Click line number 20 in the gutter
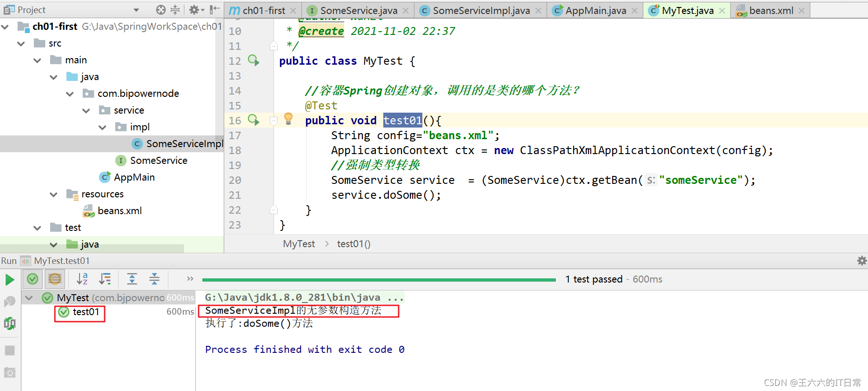 point(235,180)
